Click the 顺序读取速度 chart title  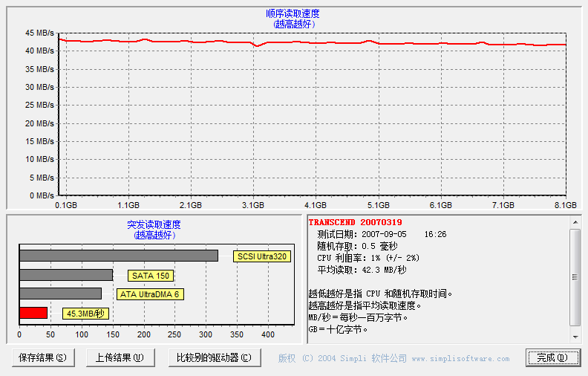point(294,13)
